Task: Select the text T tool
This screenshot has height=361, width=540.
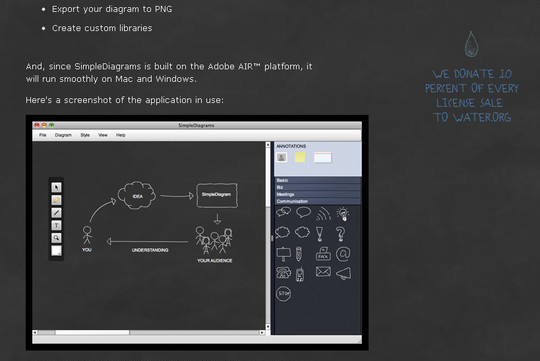Action: (x=56, y=225)
